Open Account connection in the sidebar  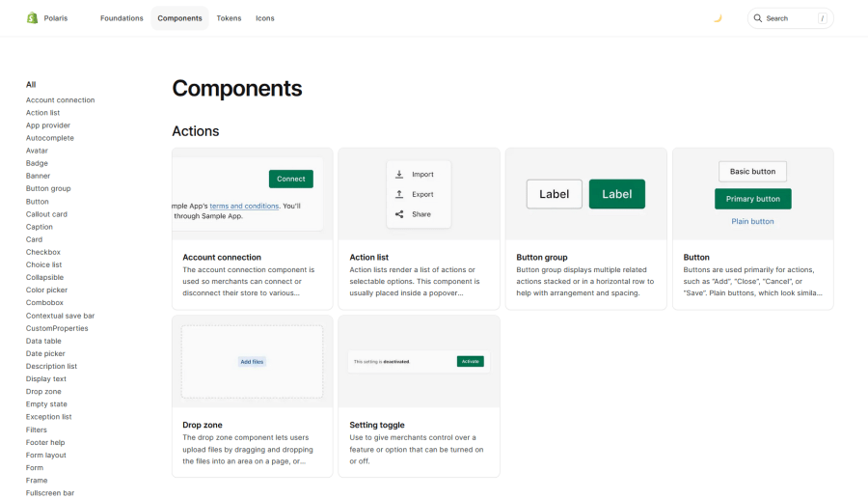pyautogui.click(x=61, y=100)
